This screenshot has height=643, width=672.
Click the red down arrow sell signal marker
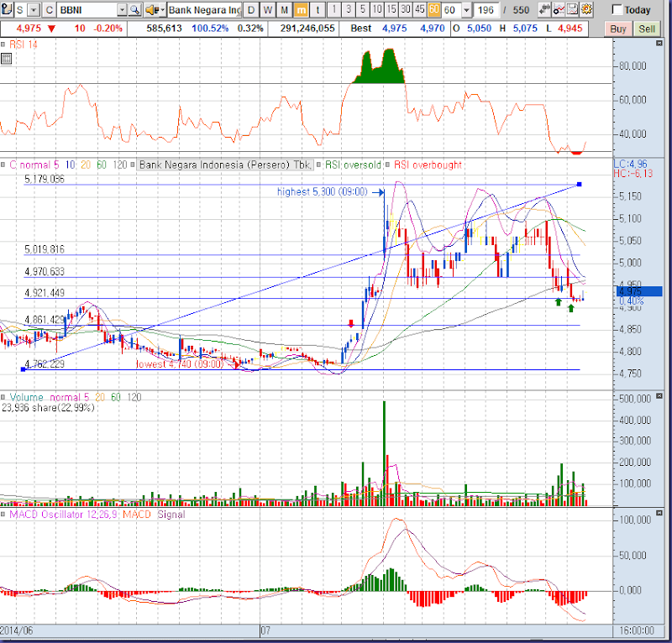pyautogui.click(x=351, y=323)
